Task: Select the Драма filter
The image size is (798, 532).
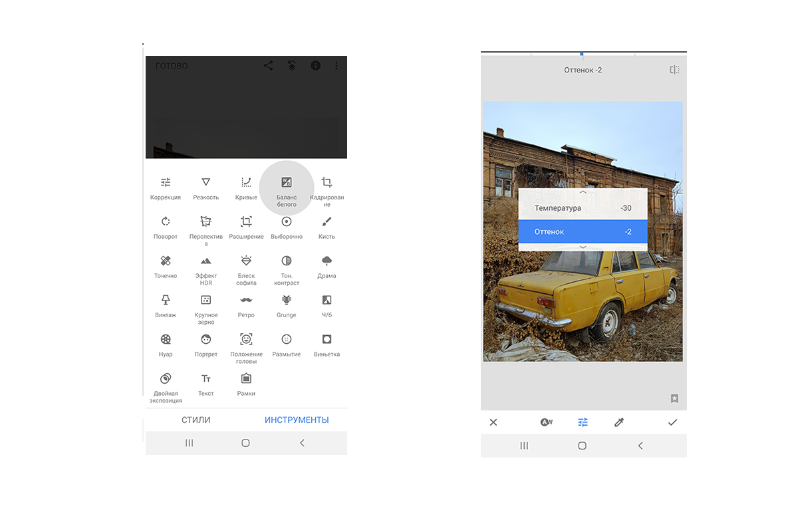Action: click(x=327, y=266)
